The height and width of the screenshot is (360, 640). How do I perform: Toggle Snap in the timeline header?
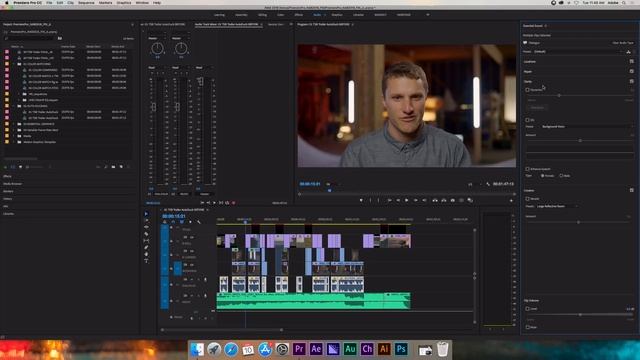173,222
